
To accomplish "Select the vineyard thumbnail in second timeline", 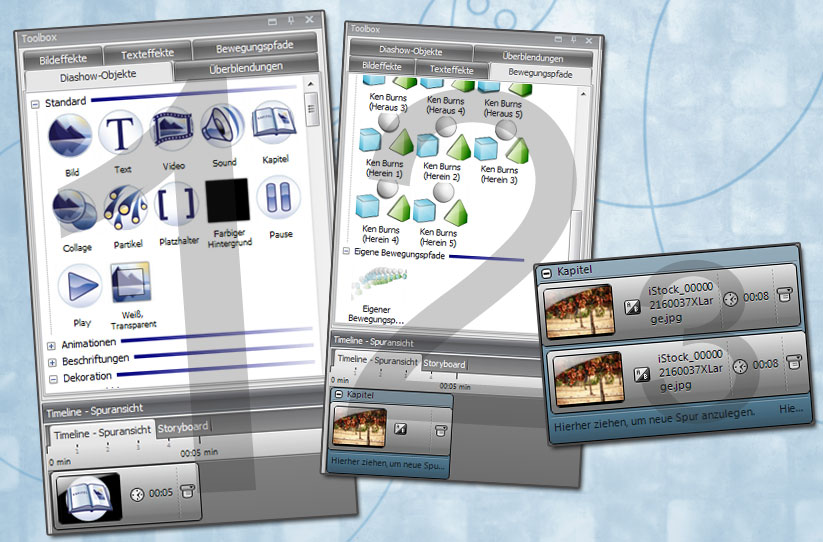I will tap(360, 427).
